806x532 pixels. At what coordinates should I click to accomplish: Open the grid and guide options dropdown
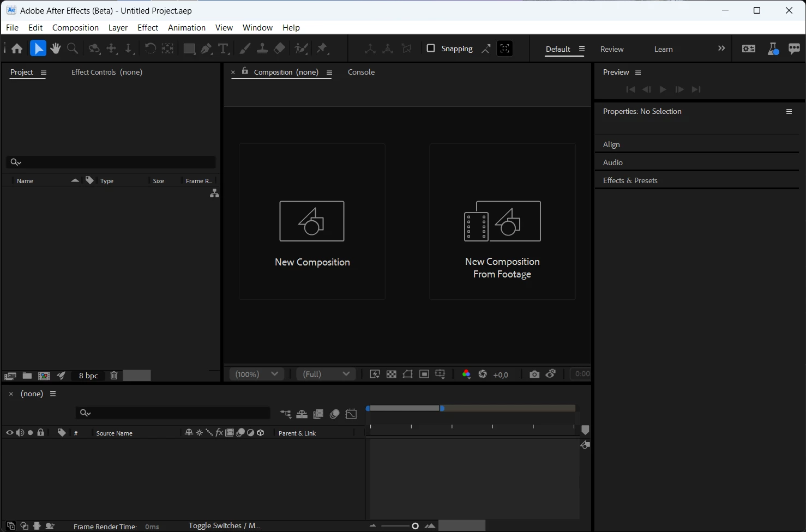pos(440,374)
